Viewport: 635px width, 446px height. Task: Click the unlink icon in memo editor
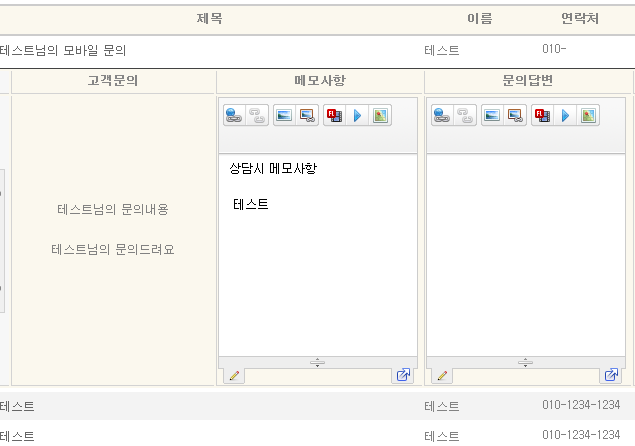pyautogui.click(x=257, y=115)
